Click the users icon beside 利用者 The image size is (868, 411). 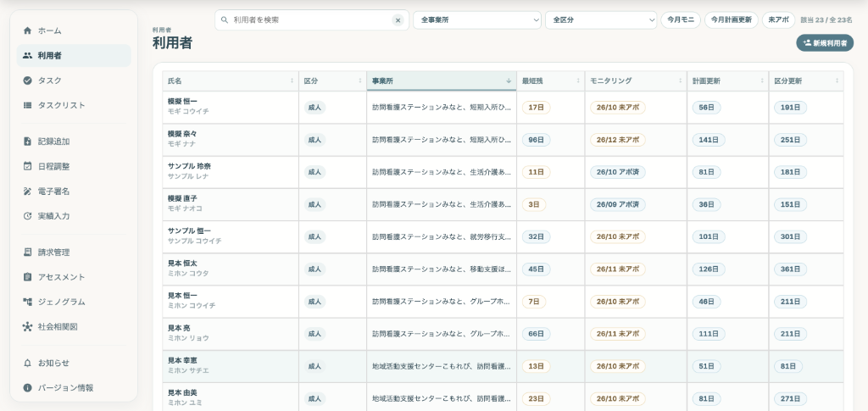(x=27, y=55)
